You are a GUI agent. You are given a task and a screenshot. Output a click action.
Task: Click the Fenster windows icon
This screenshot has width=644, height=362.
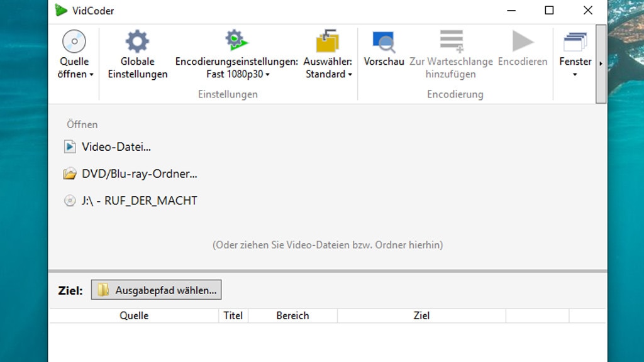point(574,39)
